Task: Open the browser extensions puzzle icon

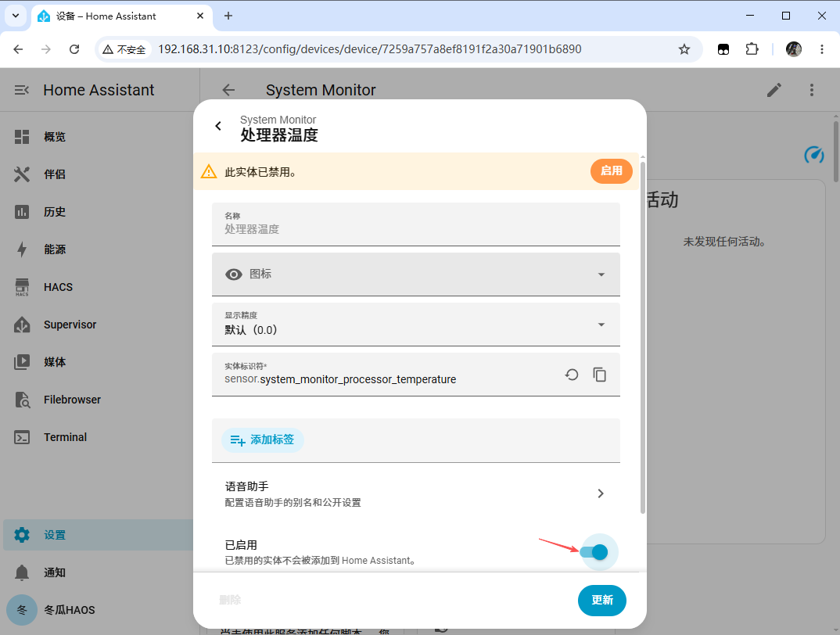Action: coord(752,49)
